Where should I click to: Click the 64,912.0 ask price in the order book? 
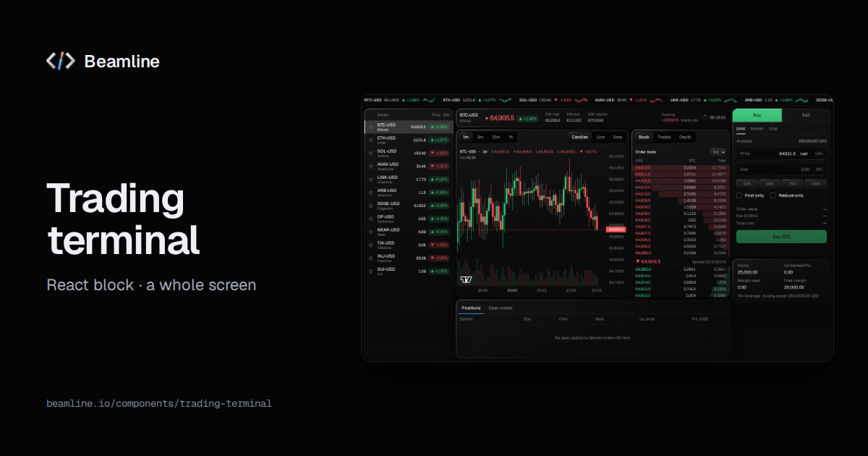click(642, 168)
